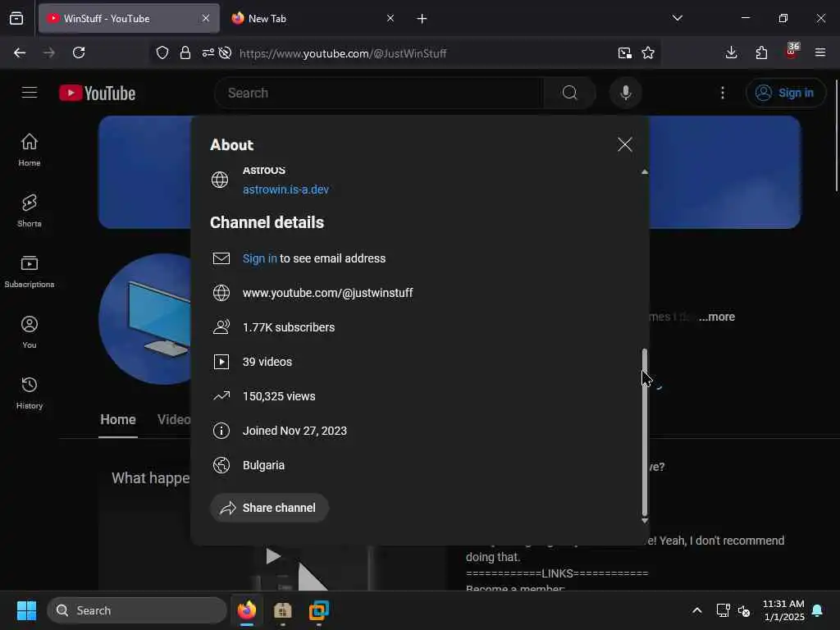Open the You section in sidebar
Screen dimensions: 840x630
pyautogui.click(x=30, y=332)
